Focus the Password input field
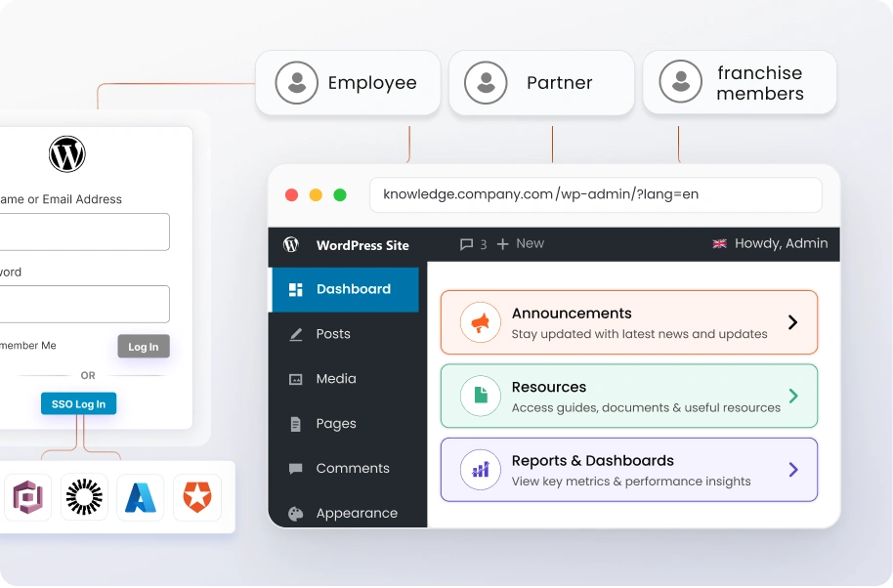The width and height of the screenshot is (893, 588). [84, 304]
